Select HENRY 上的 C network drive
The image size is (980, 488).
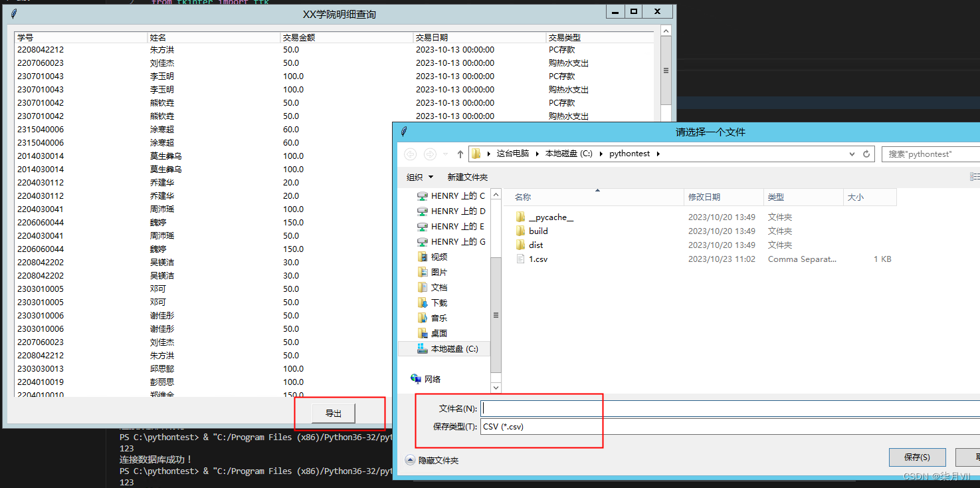click(x=451, y=196)
